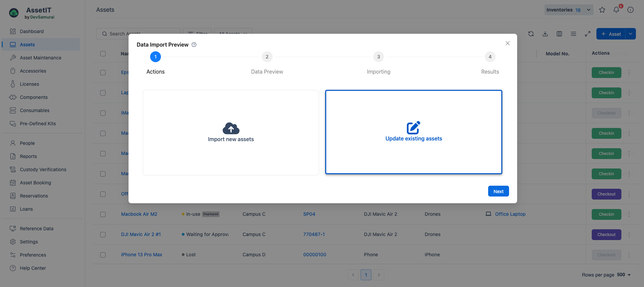This screenshot has height=287, width=644.
Task: Click the refresh assets icon
Action: point(531,34)
